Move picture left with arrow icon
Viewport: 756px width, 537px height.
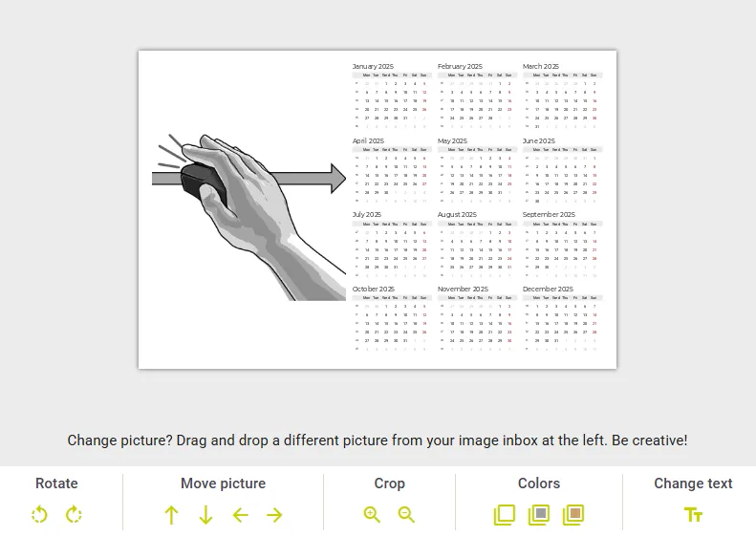pos(240,515)
